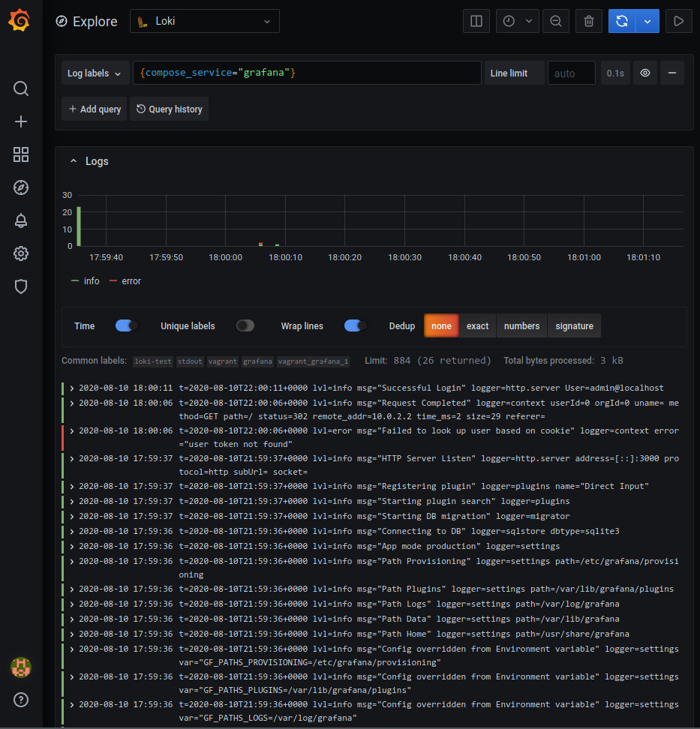Click the split view icon button
This screenshot has width=700, height=729.
pos(476,21)
